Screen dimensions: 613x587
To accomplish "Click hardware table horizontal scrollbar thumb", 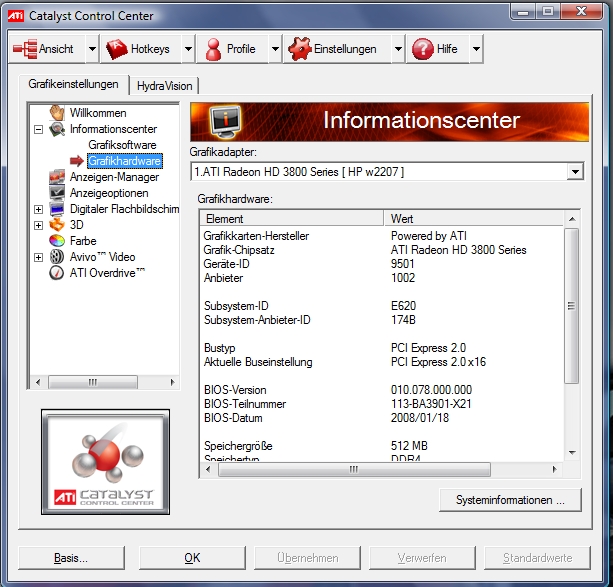I will point(354,469).
